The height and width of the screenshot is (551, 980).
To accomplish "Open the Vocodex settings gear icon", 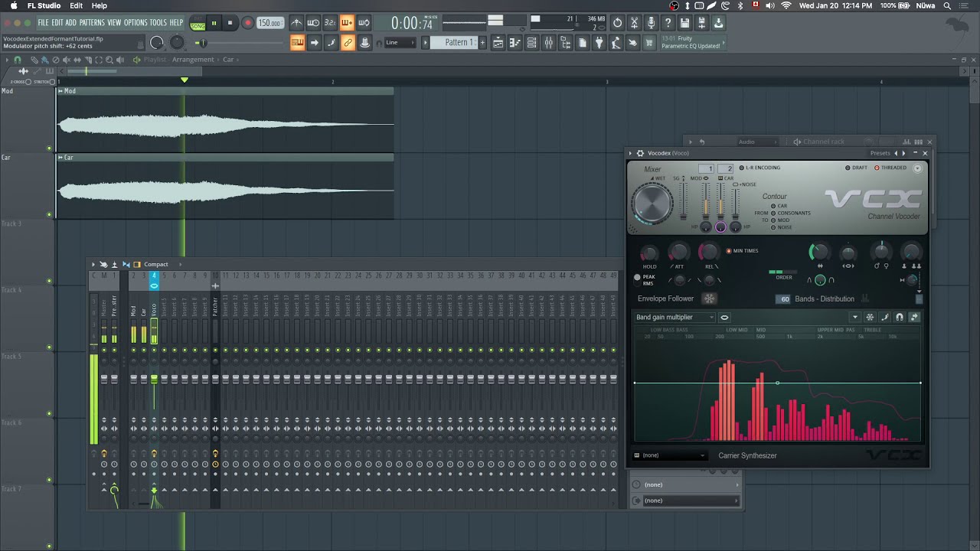I will tap(640, 153).
